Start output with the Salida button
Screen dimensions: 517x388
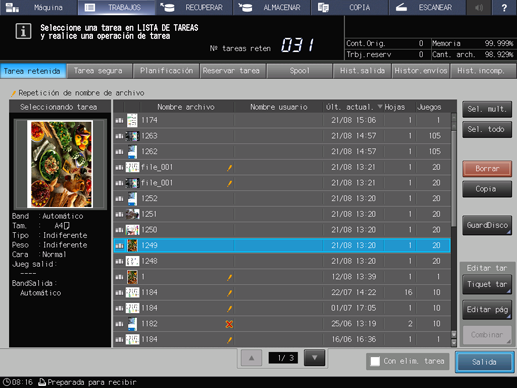pyautogui.click(x=484, y=362)
